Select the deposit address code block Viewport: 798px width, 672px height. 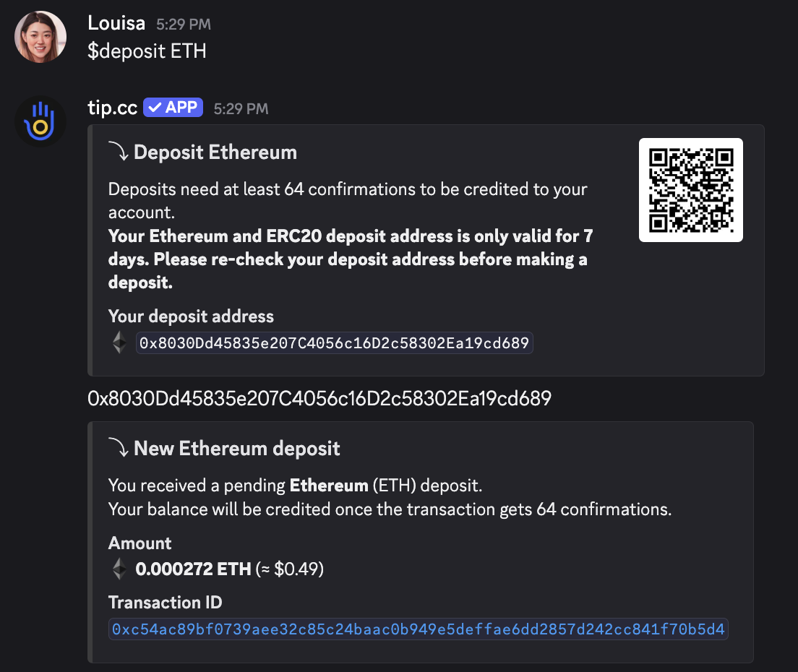(335, 343)
